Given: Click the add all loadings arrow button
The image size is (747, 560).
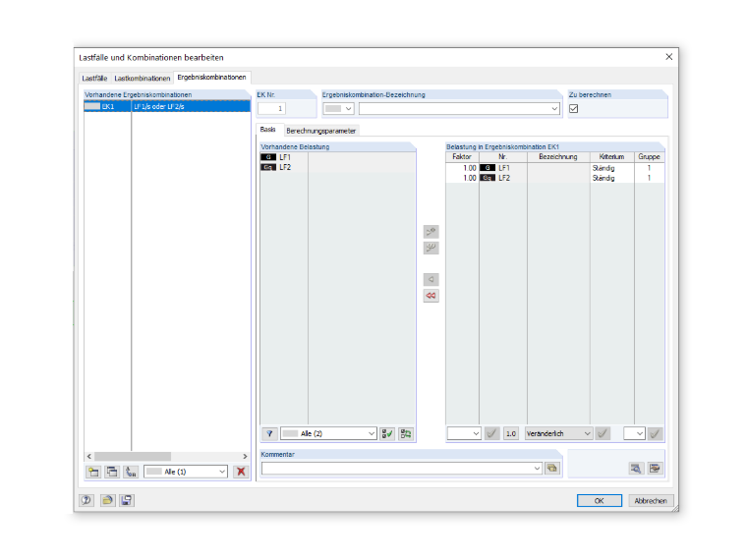Looking at the screenshot, I should [x=431, y=249].
